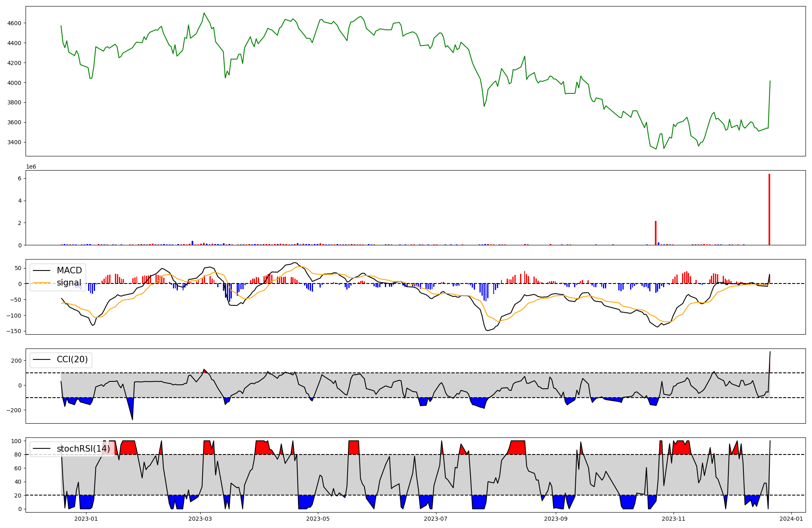This screenshot has height=528, width=812.
Task: Click the 3400 price axis label
Action: click(x=14, y=142)
